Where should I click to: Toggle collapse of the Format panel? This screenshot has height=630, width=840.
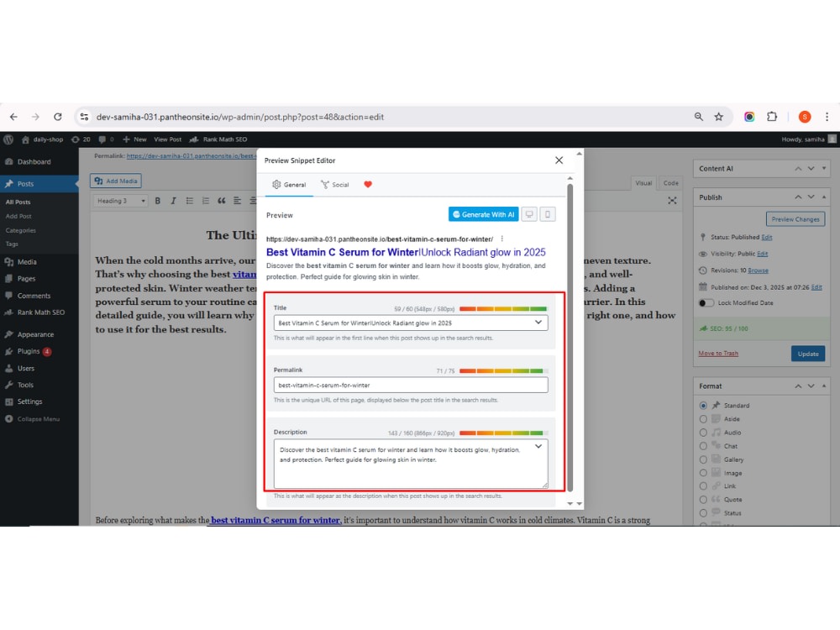[824, 386]
